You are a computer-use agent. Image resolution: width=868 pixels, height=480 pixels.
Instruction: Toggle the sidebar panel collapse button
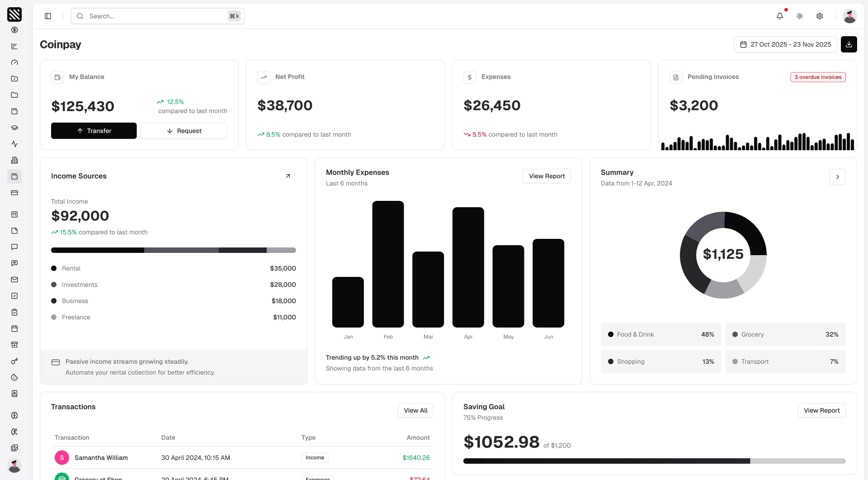pyautogui.click(x=48, y=16)
